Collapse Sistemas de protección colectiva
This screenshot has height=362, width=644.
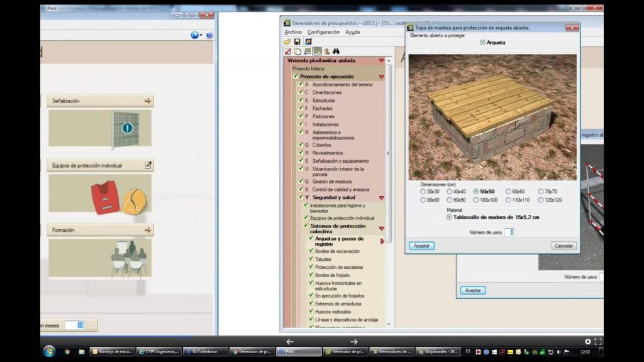pos(381,229)
